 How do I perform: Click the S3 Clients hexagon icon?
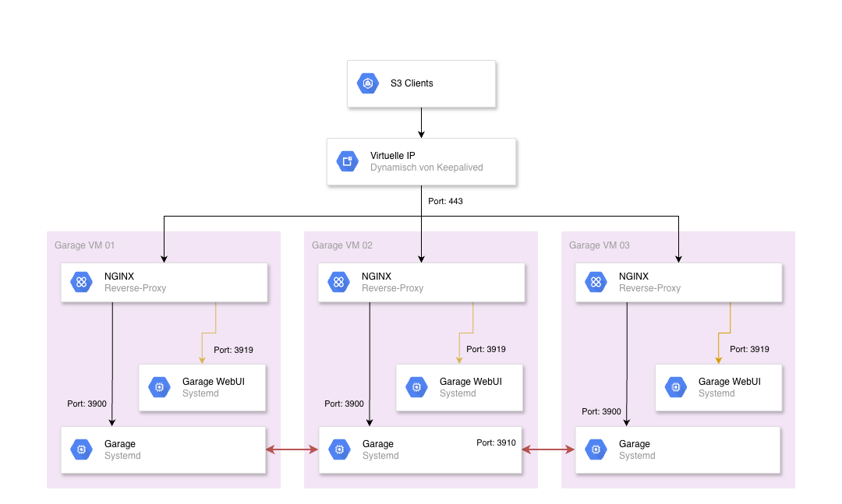tap(368, 83)
